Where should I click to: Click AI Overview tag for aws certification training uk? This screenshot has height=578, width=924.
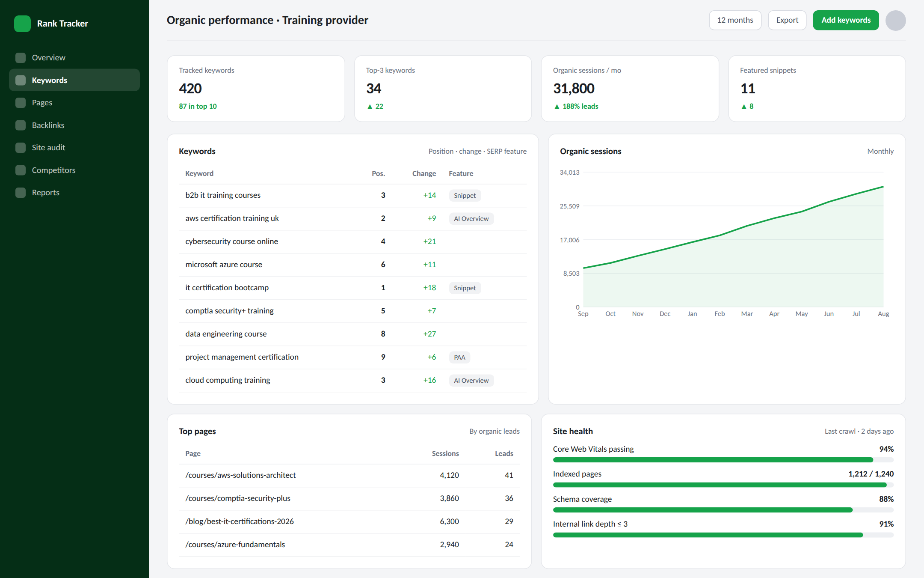pos(471,218)
